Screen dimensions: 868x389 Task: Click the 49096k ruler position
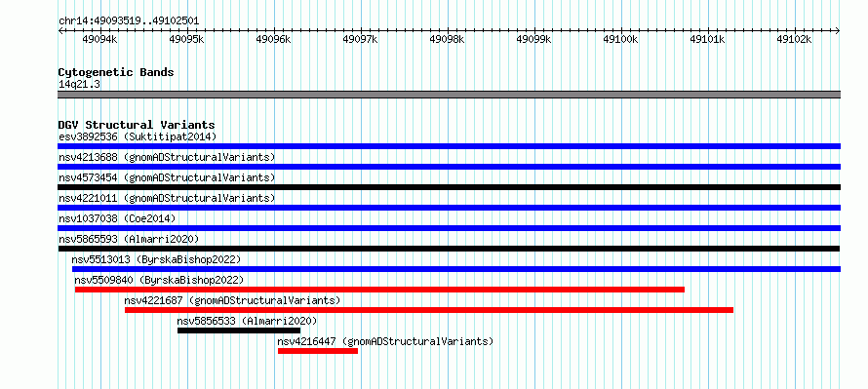point(274,39)
